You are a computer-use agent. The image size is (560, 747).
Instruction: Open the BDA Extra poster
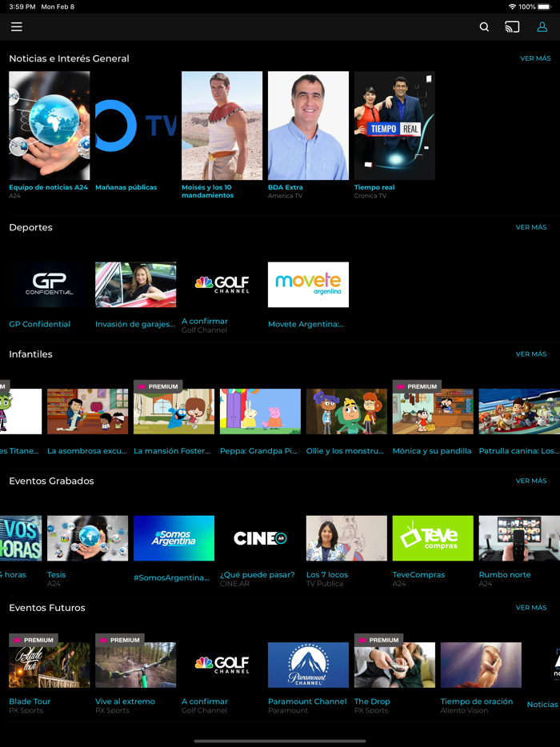coord(308,126)
